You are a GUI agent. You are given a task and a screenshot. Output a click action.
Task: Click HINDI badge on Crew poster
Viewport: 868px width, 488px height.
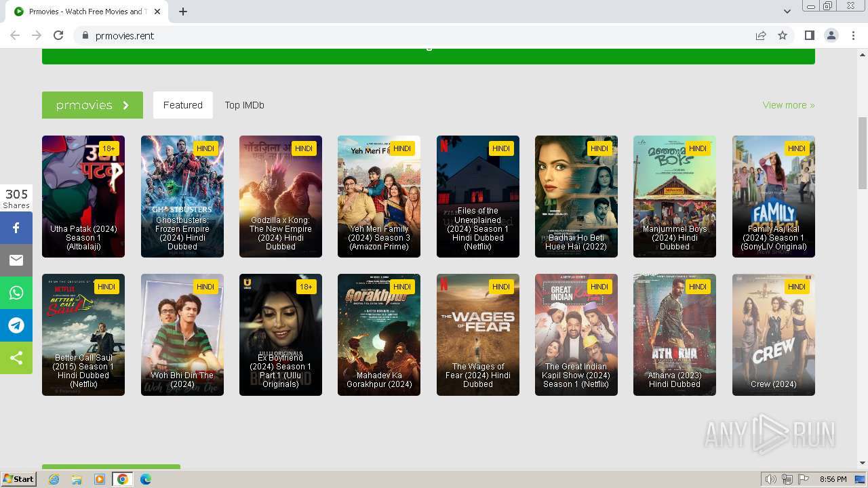(797, 287)
